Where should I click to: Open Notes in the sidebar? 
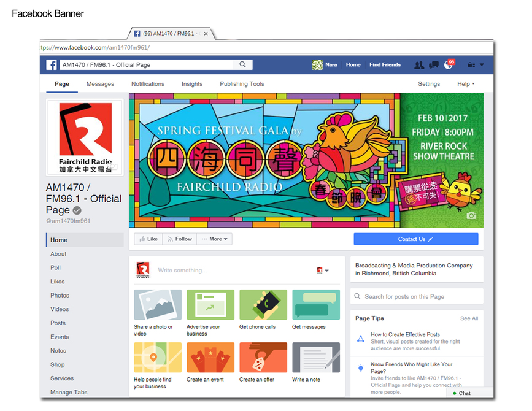tap(58, 351)
